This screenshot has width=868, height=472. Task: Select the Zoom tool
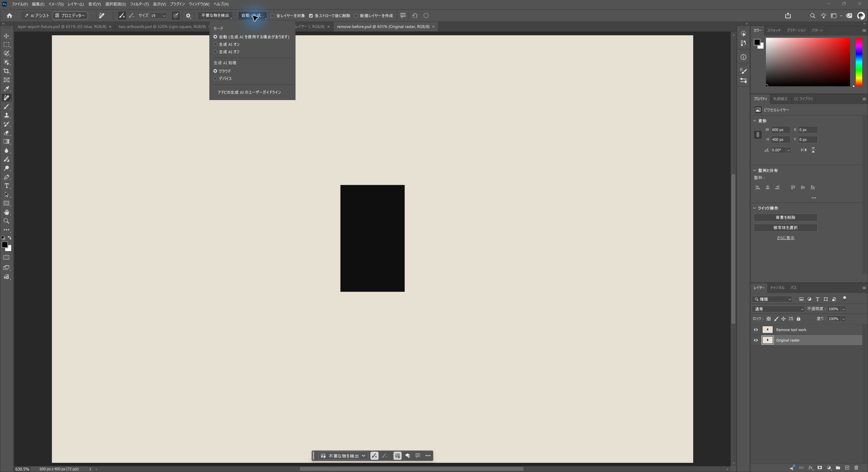tap(6, 221)
